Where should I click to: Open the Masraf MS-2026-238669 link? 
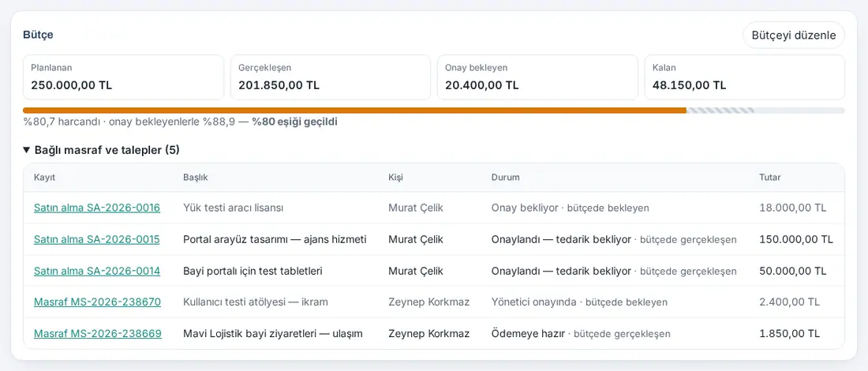click(x=97, y=334)
